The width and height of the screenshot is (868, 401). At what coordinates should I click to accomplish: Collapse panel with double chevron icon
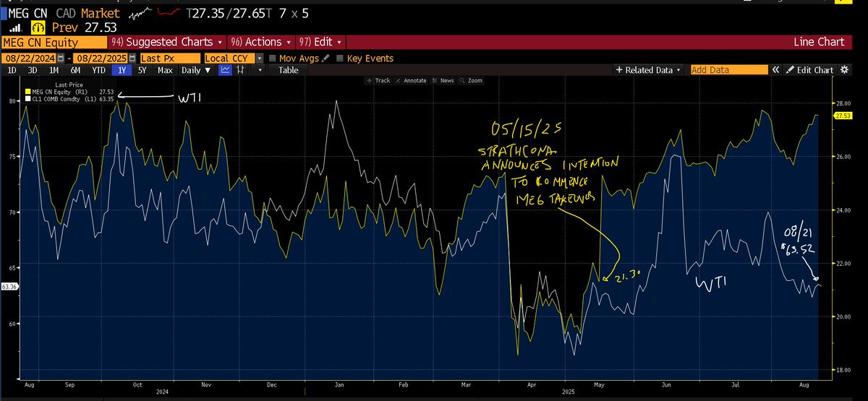point(776,70)
